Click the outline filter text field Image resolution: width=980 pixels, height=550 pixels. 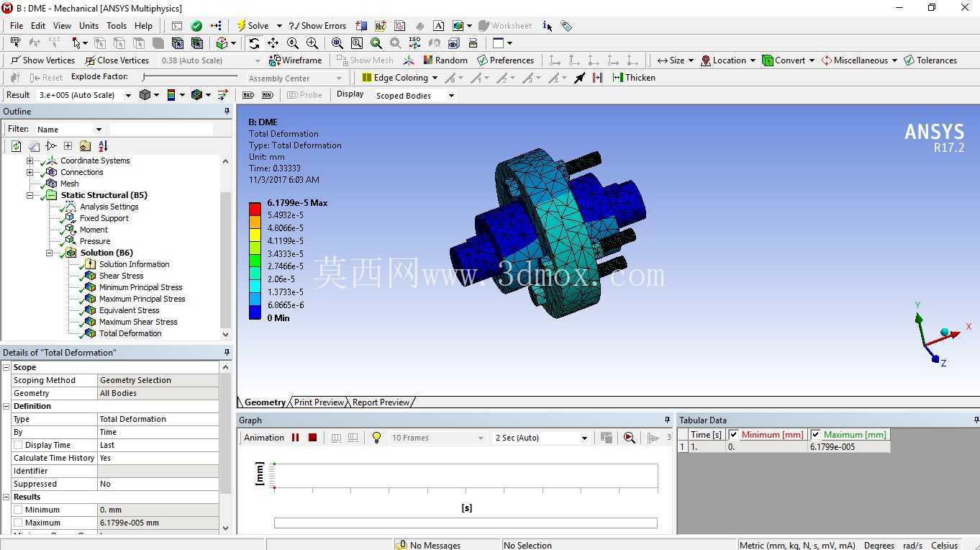(161, 130)
